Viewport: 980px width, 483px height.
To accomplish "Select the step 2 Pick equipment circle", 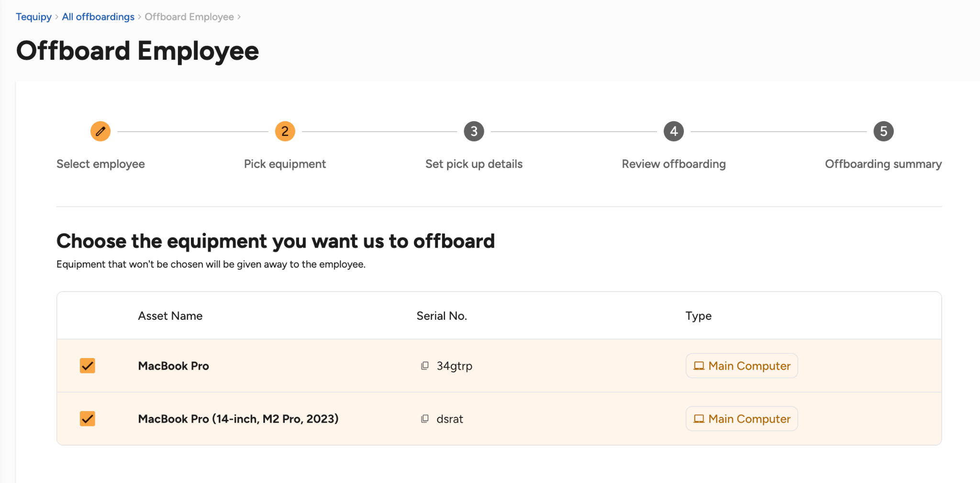I will point(285,131).
